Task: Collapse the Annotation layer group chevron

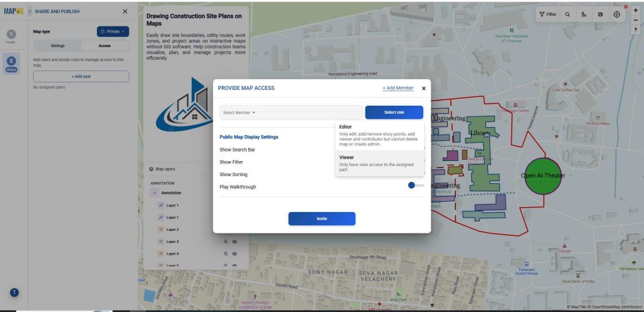Action: pos(155,193)
